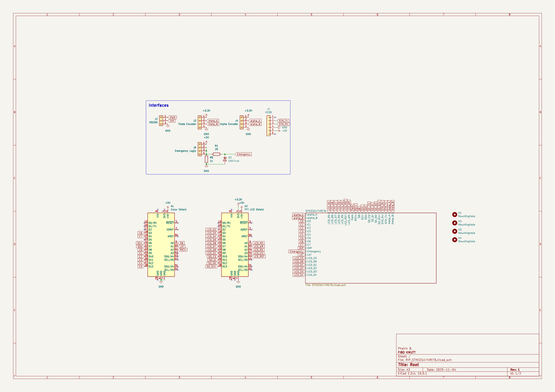555x392 pixels.
Task: Click the PWM global label at J2
Action: pos(172,117)
